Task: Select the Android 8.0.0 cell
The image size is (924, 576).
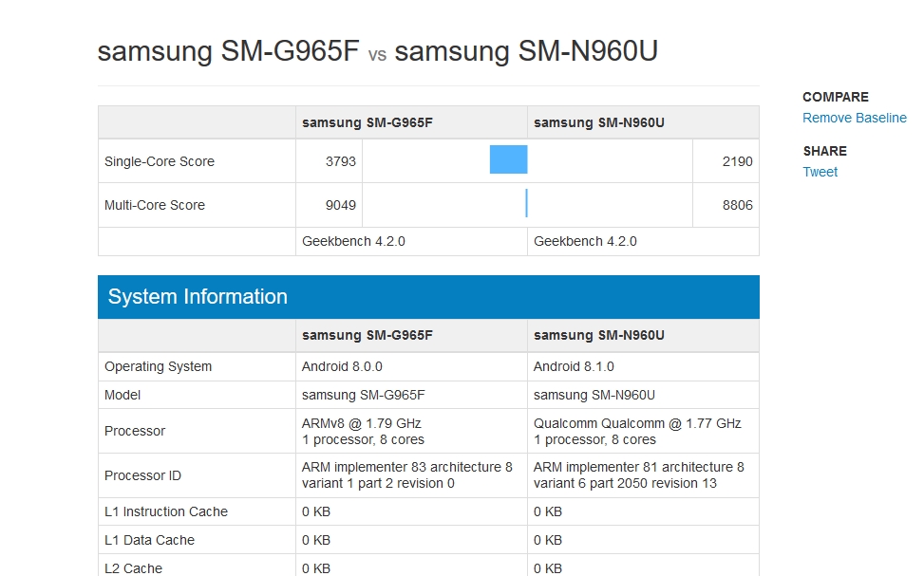Action: [x=342, y=366]
